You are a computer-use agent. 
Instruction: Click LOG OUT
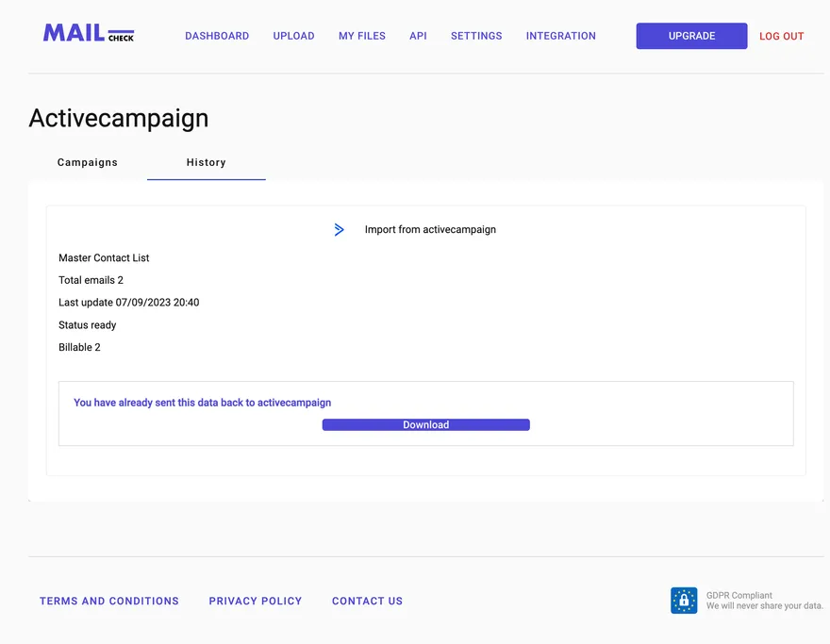(781, 36)
